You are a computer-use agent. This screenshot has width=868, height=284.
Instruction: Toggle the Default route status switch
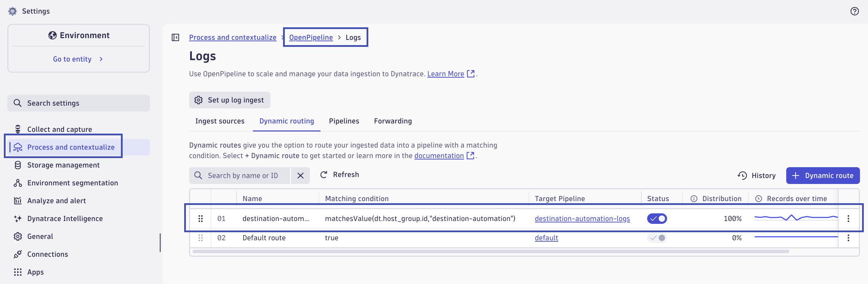point(657,238)
